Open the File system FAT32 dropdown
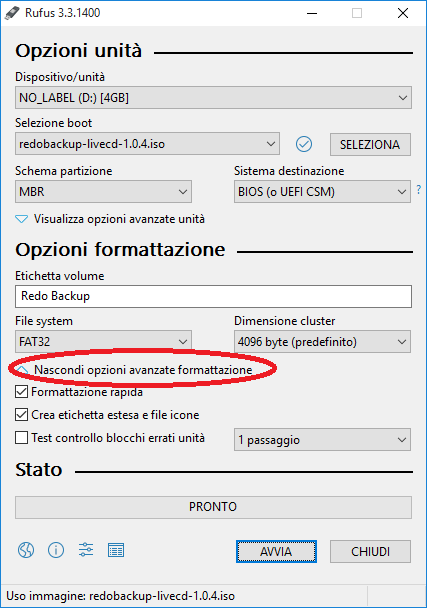Viewport: 427px width, 608px height. point(103,342)
